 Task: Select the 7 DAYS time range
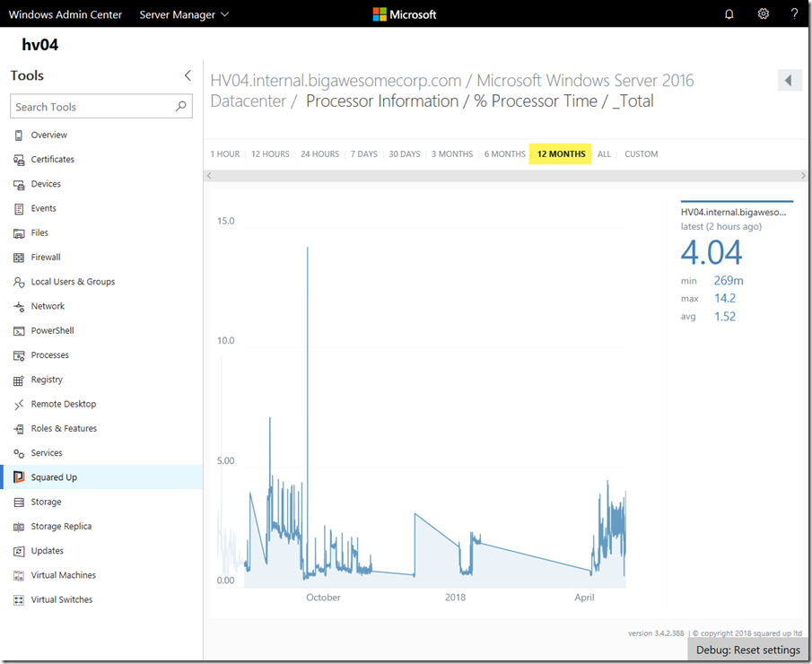[x=364, y=153]
